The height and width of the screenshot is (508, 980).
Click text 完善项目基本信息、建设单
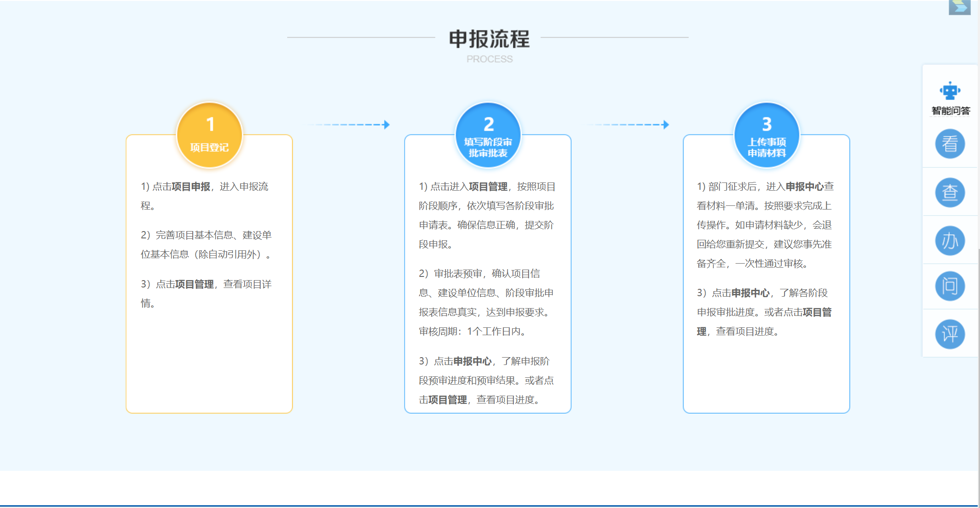point(214,235)
